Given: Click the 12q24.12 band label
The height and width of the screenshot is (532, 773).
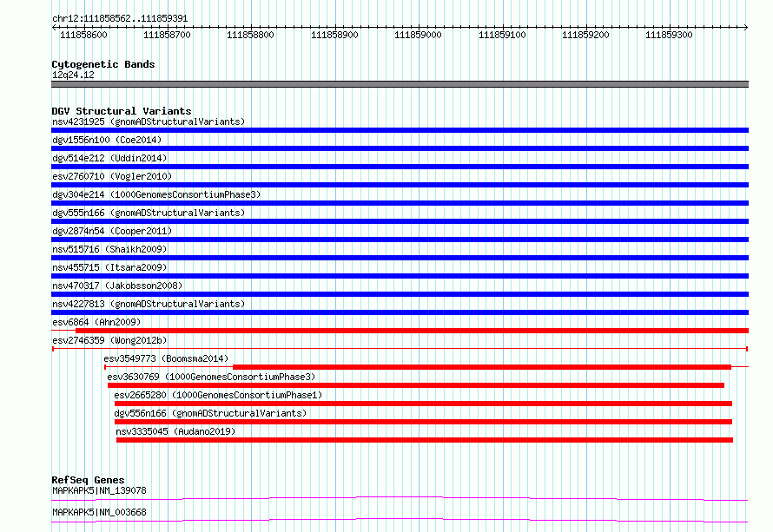Looking at the screenshot, I should click(x=73, y=75).
